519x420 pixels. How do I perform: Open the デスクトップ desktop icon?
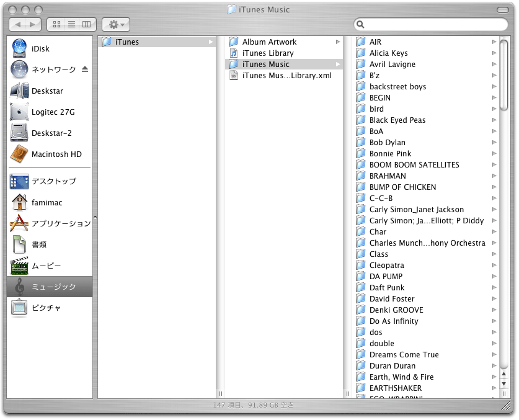click(19, 182)
